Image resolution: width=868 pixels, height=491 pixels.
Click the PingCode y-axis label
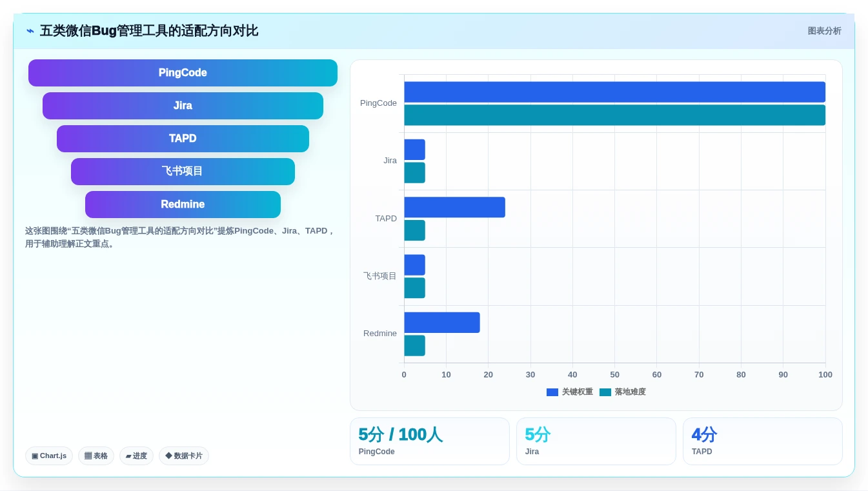(378, 103)
